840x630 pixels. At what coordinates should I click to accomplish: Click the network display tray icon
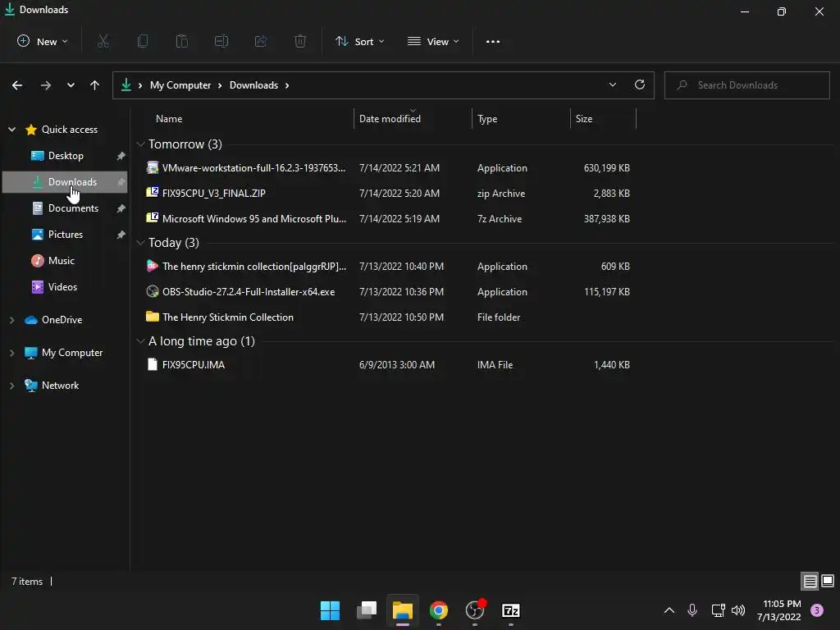pyautogui.click(x=718, y=610)
